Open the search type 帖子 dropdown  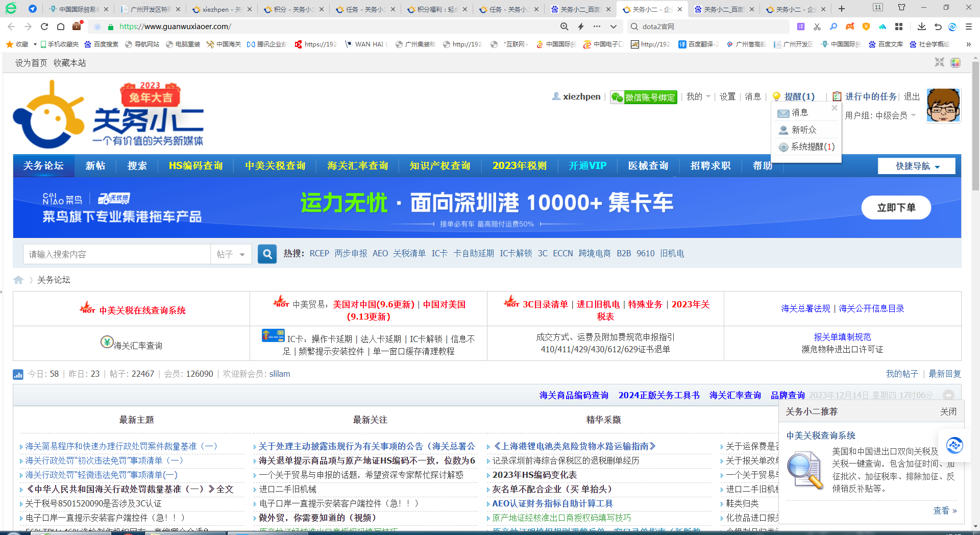click(231, 254)
